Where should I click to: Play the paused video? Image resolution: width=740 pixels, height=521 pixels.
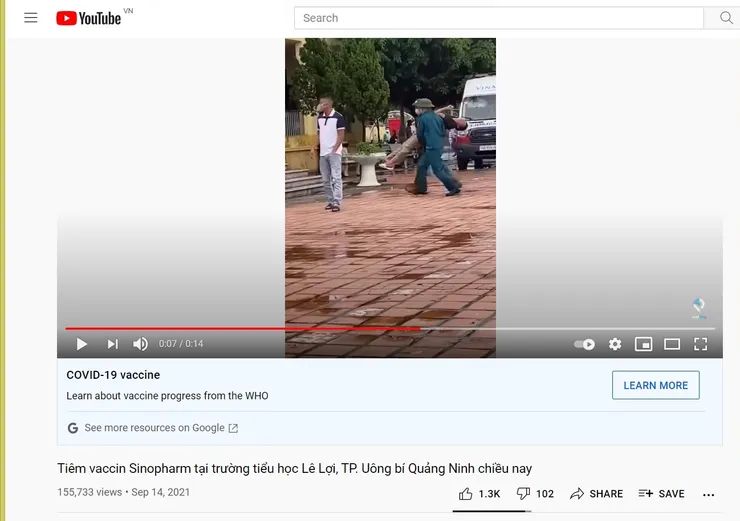(82, 344)
